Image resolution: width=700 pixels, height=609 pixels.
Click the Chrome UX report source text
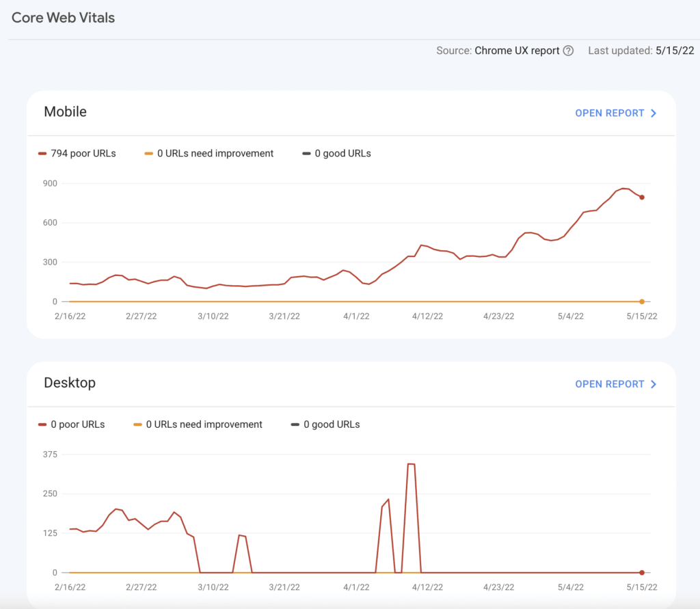pos(517,51)
